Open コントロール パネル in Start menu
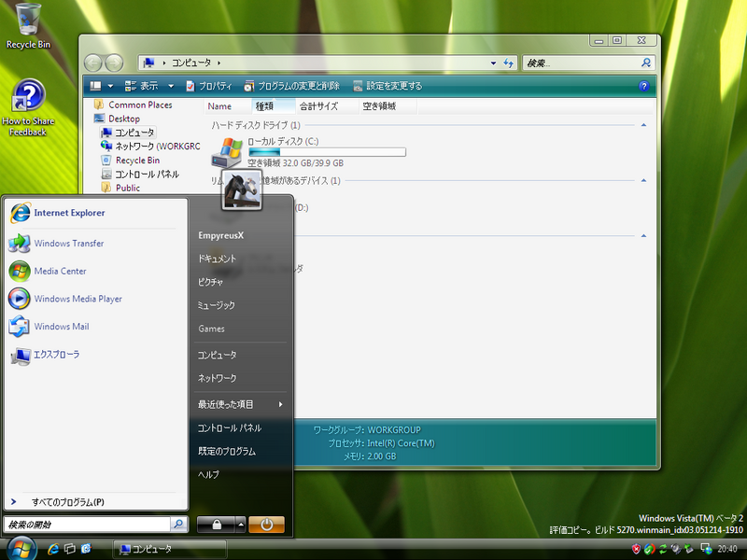Image resolution: width=747 pixels, height=560 pixels. click(229, 427)
